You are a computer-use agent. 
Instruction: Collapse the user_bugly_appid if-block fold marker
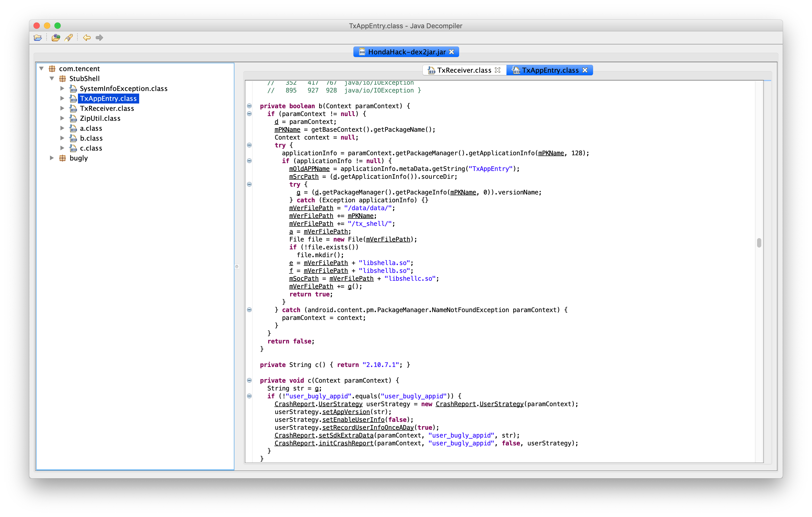pyautogui.click(x=249, y=396)
